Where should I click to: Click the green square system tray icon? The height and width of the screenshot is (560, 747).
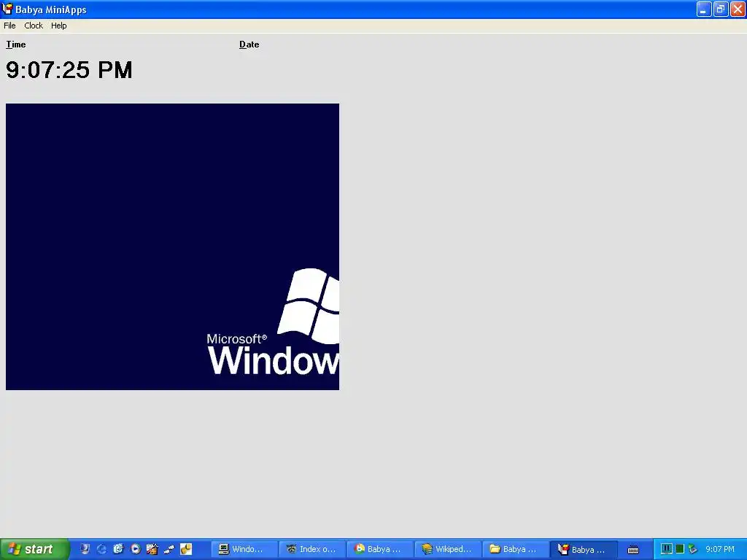tap(680, 549)
